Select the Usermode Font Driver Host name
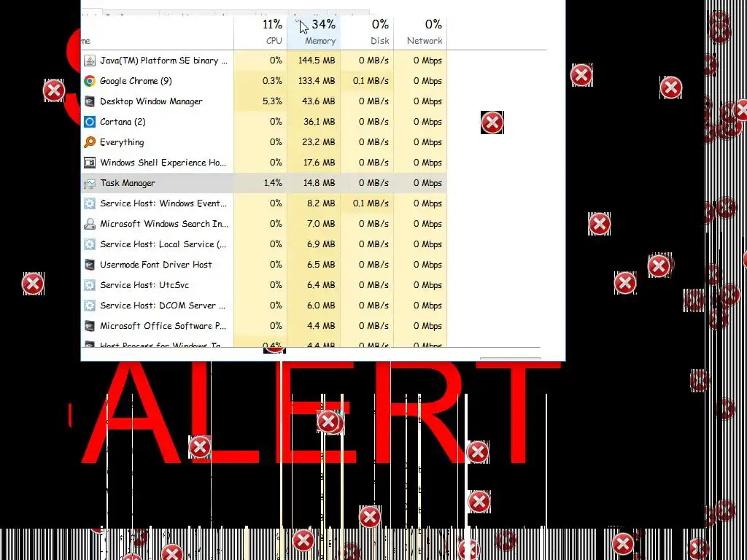This screenshot has height=560, width=747. [156, 265]
